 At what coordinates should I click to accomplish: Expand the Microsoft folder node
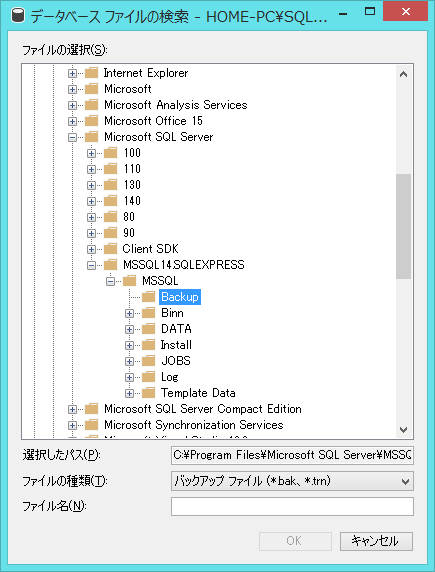coord(72,89)
